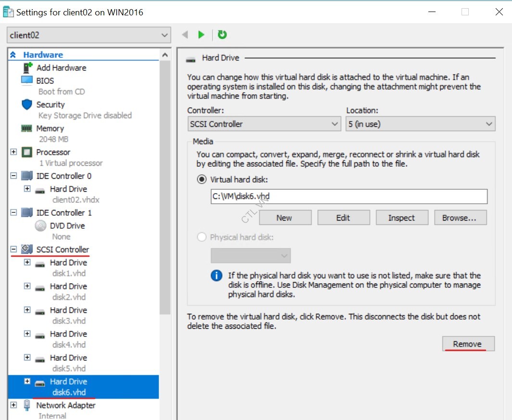The height and width of the screenshot is (420, 512).
Task: Select the DVD Drive item
Action: (x=67, y=225)
